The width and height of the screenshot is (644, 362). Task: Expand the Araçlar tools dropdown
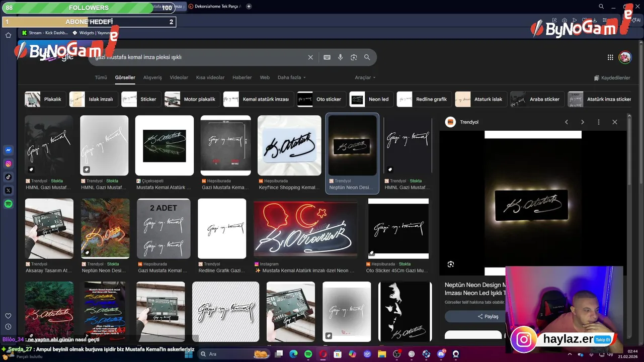[x=365, y=77]
